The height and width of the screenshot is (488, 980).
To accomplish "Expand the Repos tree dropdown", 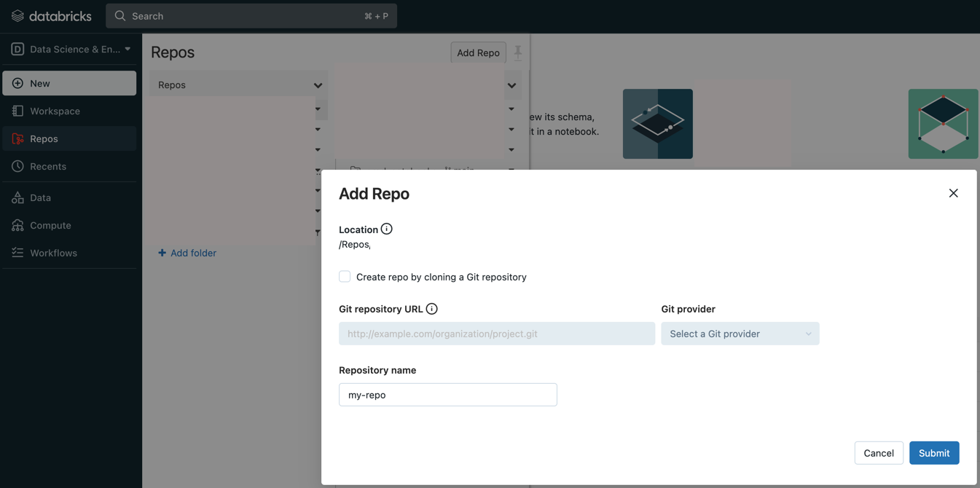I will 318,84.
